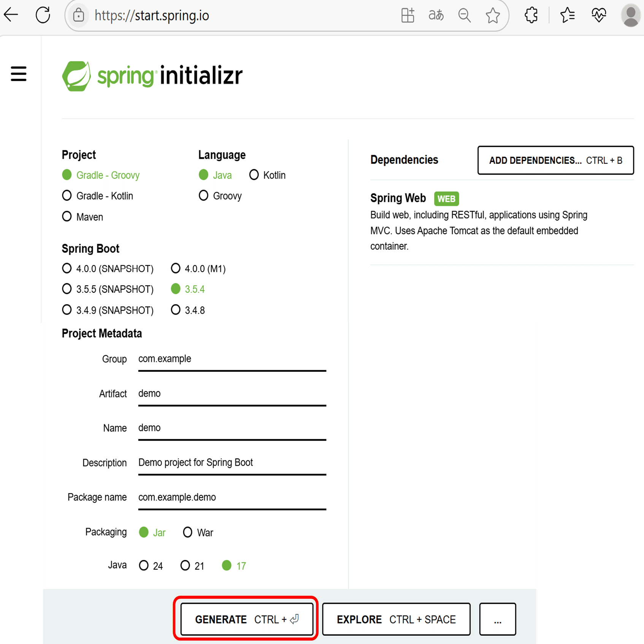Click Add Dependencies button
The image size is (644, 644).
[x=555, y=160]
